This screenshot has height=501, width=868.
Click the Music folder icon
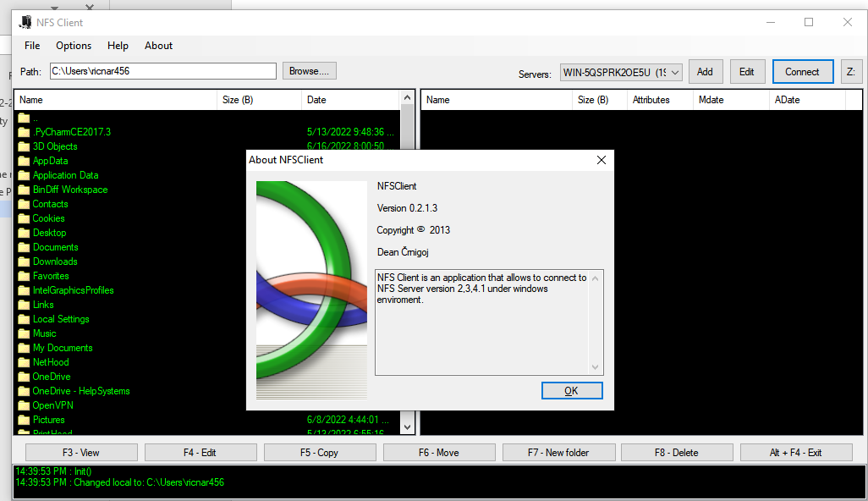pos(24,333)
